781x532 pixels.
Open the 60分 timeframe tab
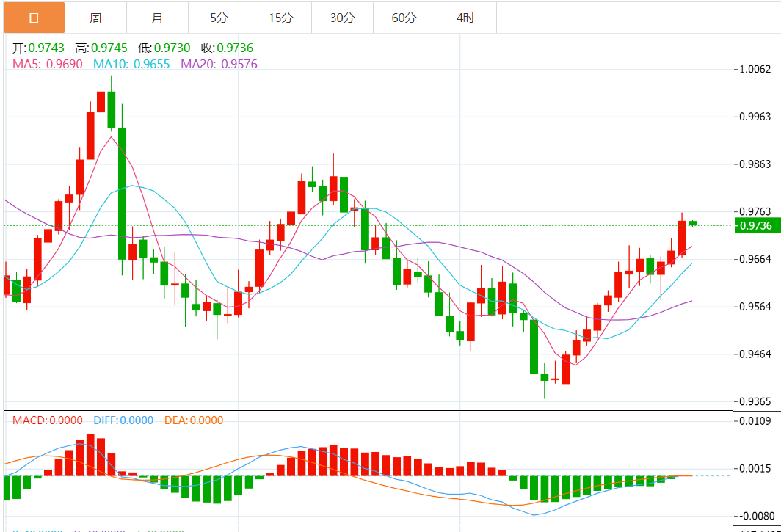(404, 18)
